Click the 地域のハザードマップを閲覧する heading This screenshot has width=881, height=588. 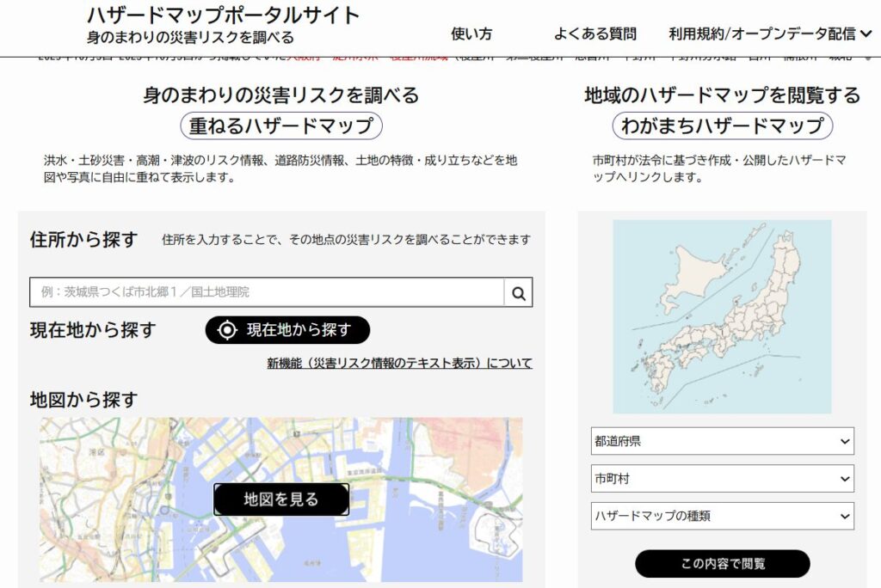[722, 95]
